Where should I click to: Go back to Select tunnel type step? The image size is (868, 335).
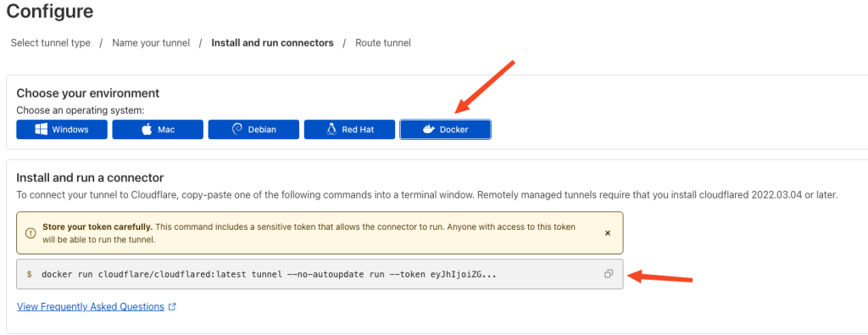50,42
